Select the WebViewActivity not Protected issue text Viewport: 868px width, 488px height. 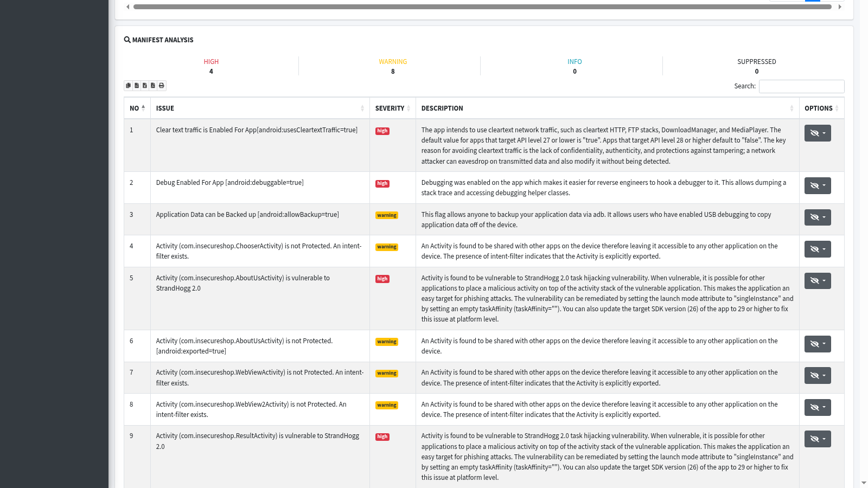tap(260, 377)
